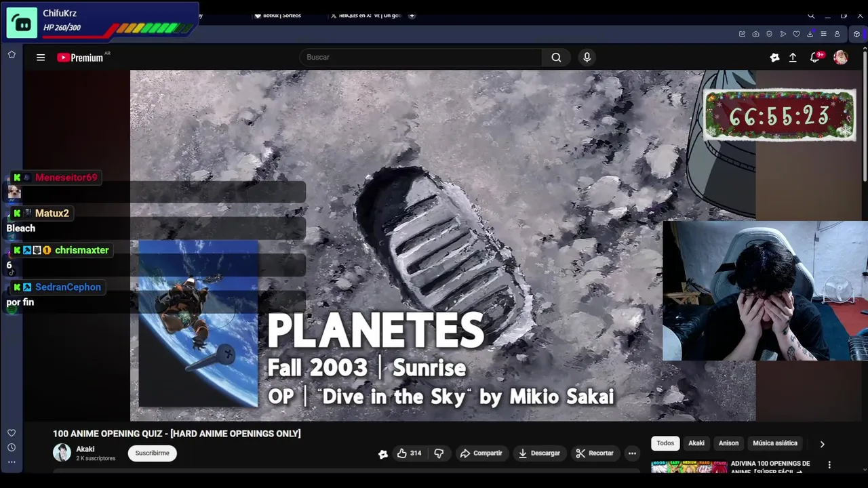Click the video title 100 ANIME OPENING QUIZ
Viewport: 868px width, 488px height.
tap(176, 434)
